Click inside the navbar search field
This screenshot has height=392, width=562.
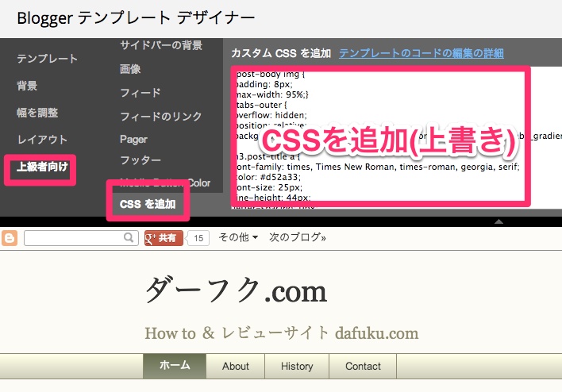[x=81, y=238]
